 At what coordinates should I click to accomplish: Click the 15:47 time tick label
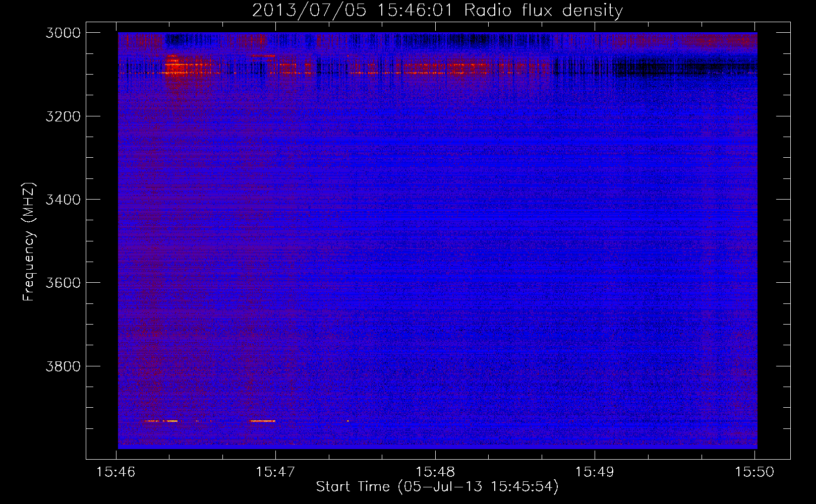point(276,472)
